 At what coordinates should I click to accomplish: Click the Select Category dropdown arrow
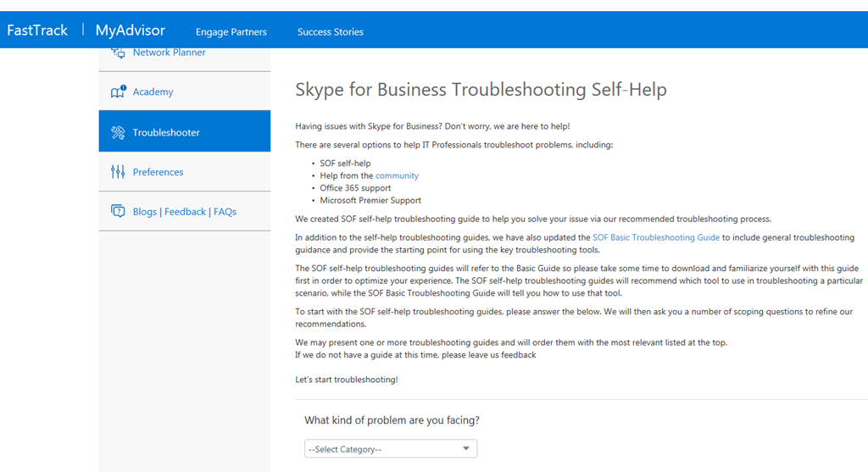[x=466, y=449]
